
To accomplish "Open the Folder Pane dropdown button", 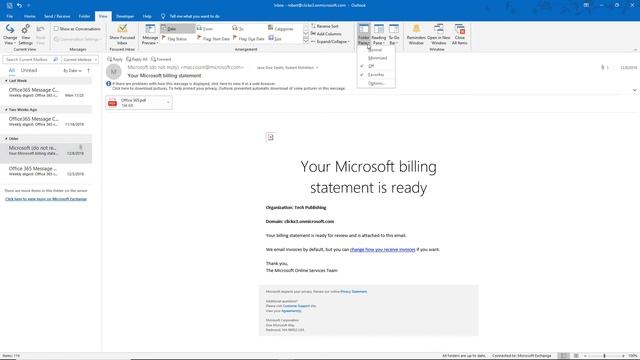I will point(363,34).
